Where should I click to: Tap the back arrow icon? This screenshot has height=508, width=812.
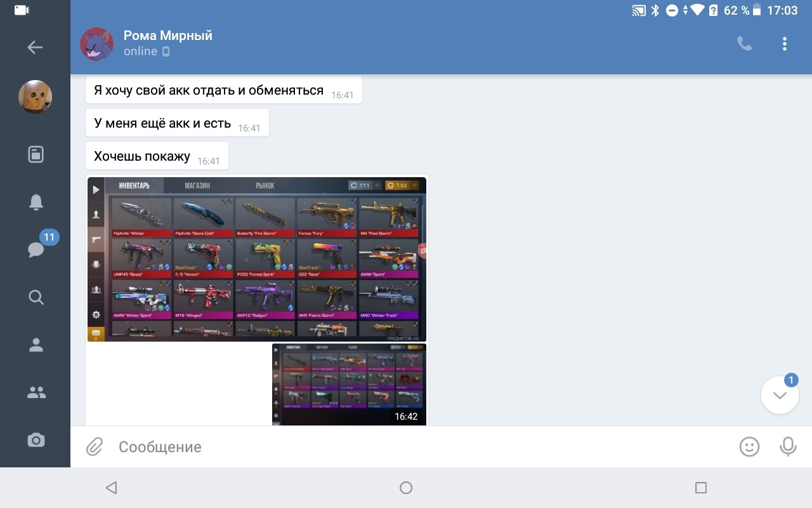coord(35,47)
